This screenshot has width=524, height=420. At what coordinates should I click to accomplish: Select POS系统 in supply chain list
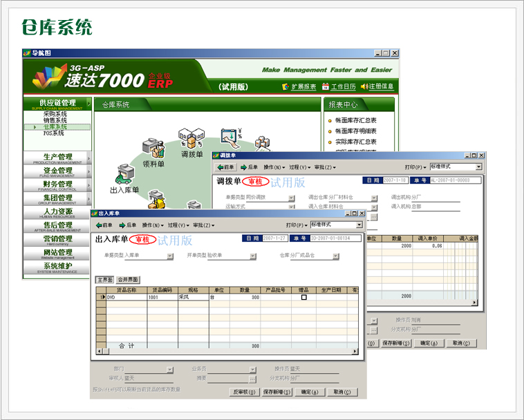(54, 133)
